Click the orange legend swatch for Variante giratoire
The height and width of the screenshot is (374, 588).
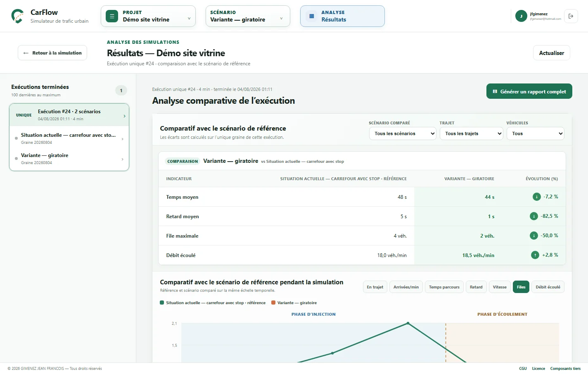pos(273,303)
